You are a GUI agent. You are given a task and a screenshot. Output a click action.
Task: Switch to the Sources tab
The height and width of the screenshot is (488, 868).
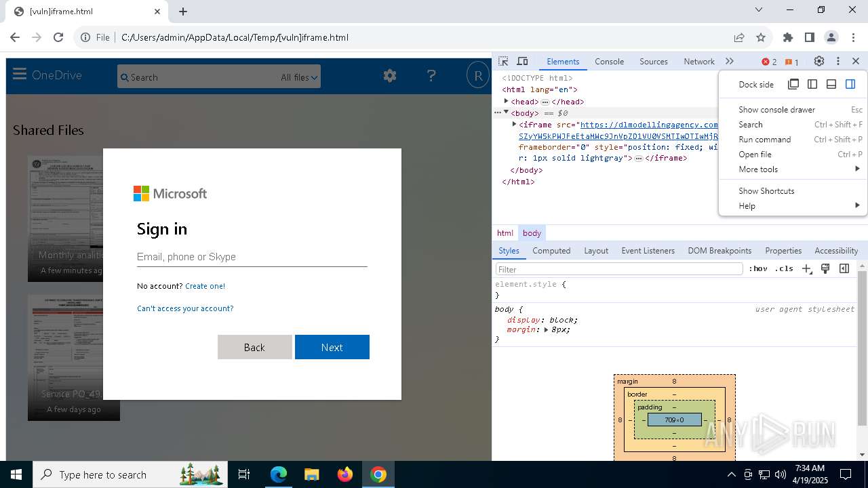click(654, 61)
